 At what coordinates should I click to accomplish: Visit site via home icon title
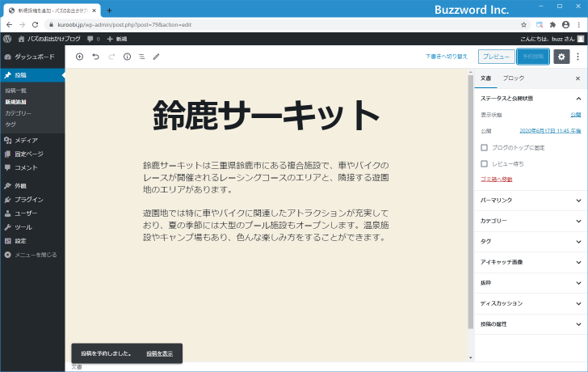tap(49, 39)
